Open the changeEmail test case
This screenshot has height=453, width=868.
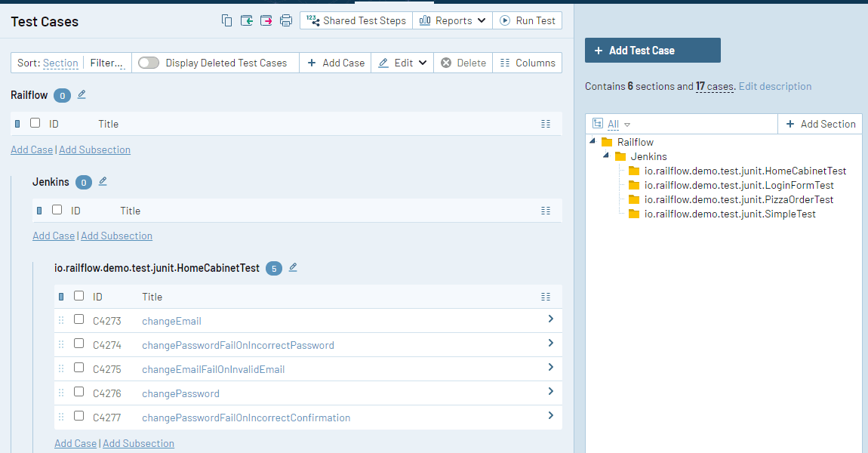tap(171, 321)
